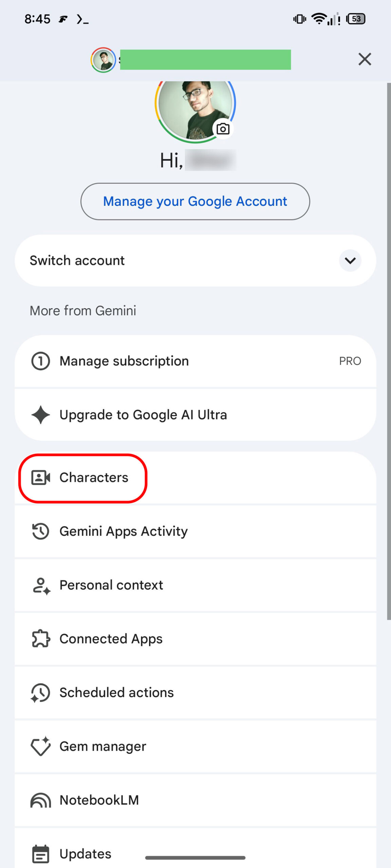
Task: Open Connected Apps via the puzzle icon
Action: click(40, 639)
